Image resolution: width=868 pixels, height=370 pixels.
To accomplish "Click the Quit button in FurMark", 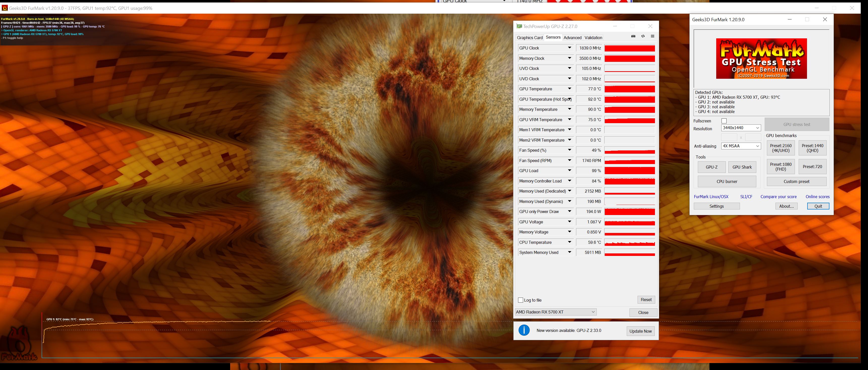I will (818, 206).
